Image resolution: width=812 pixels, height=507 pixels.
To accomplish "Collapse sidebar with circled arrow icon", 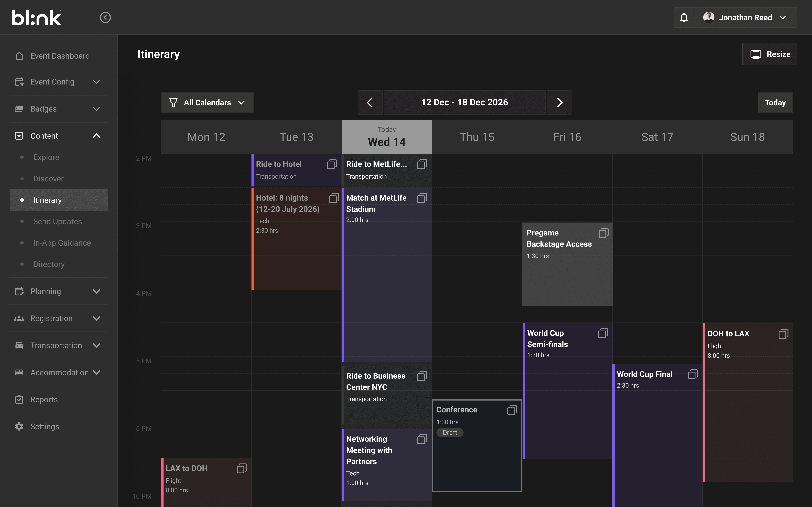I will point(105,17).
